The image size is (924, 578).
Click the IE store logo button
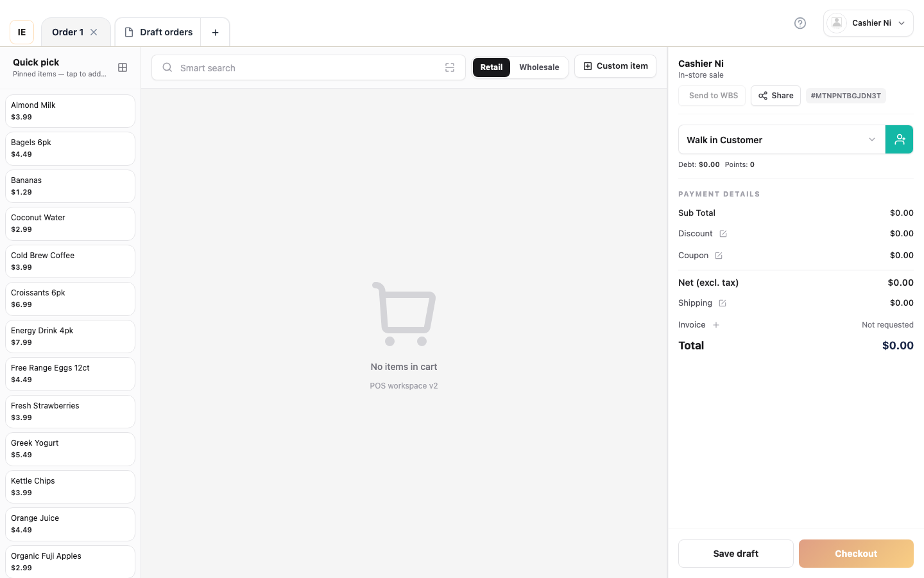[x=22, y=32]
